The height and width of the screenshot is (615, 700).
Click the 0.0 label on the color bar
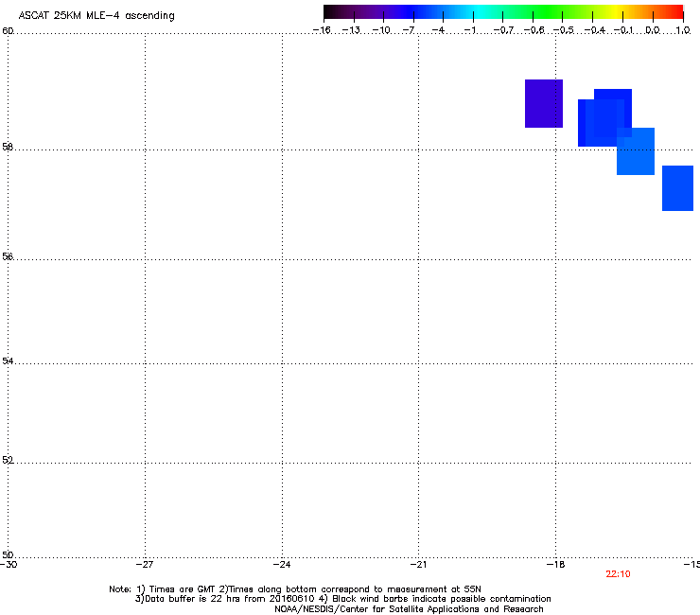(653, 30)
